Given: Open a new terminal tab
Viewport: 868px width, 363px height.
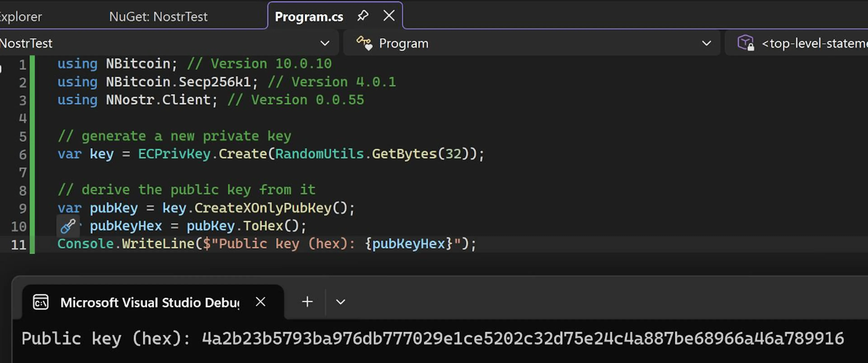Looking at the screenshot, I should (307, 302).
